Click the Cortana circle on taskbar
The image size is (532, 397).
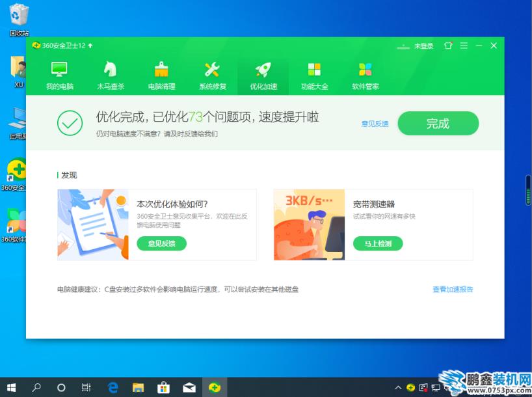click(x=61, y=387)
